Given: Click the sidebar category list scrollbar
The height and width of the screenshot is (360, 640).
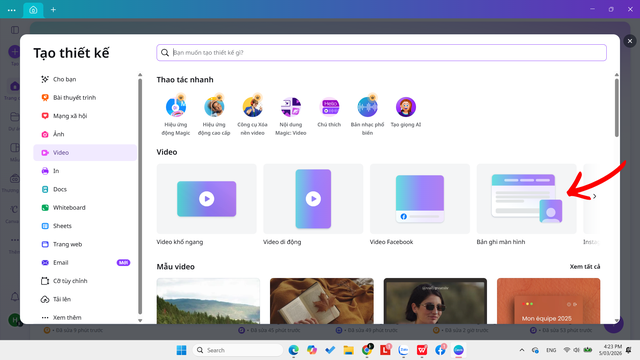Looking at the screenshot, I should pos(140,196).
